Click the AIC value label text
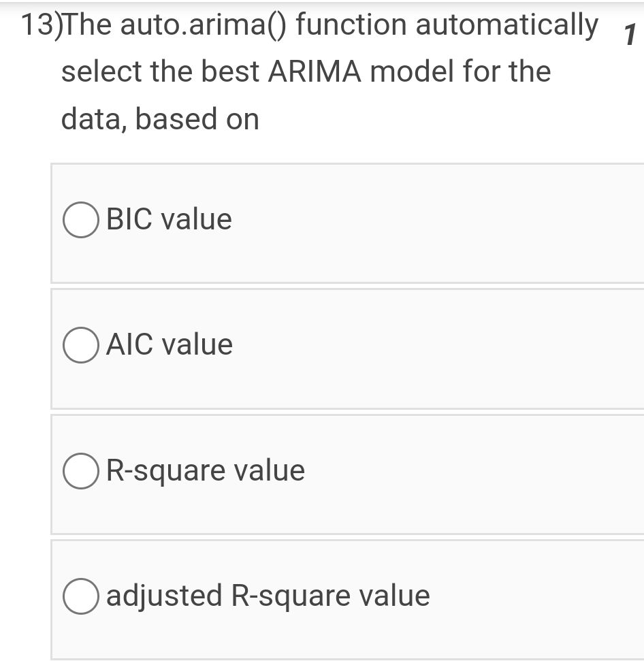 tap(167, 344)
